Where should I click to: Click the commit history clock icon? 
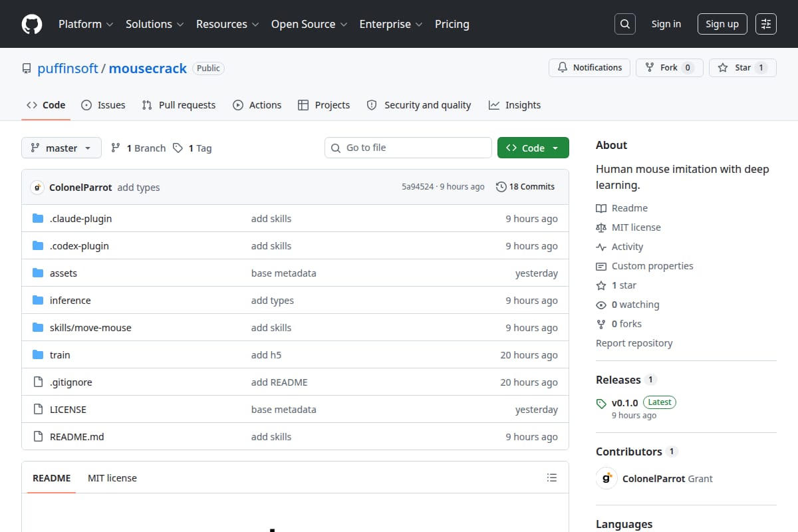tap(501, 187)
